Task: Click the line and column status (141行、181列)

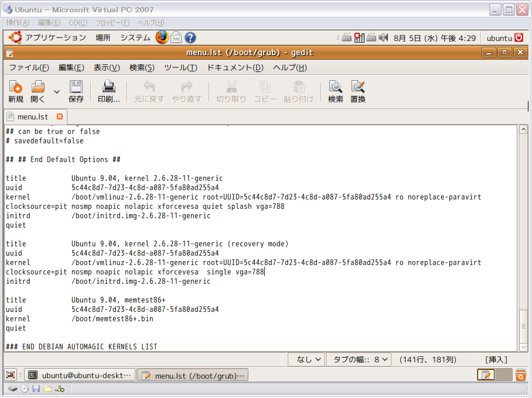Action: coord(428,359)
